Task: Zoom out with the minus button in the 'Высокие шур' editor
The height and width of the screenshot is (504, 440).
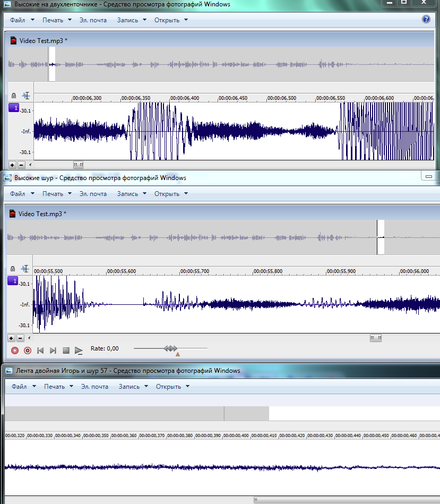Action: (20, 338)
